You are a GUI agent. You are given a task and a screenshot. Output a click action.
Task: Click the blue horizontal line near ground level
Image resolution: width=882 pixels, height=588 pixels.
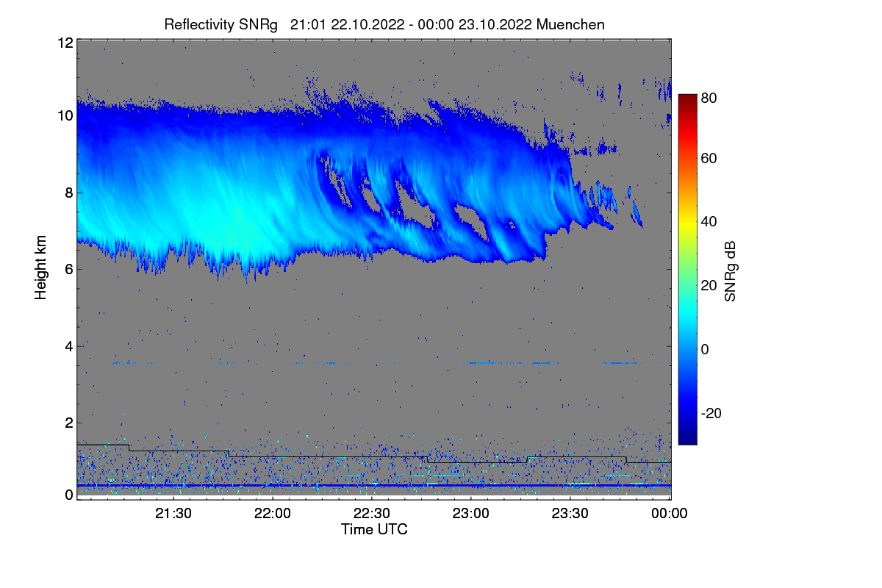pyautogui.click(x=374, y=485)
